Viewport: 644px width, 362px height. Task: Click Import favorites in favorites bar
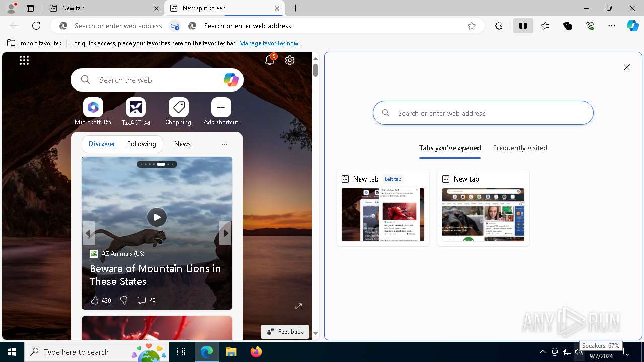coord(34,43)
